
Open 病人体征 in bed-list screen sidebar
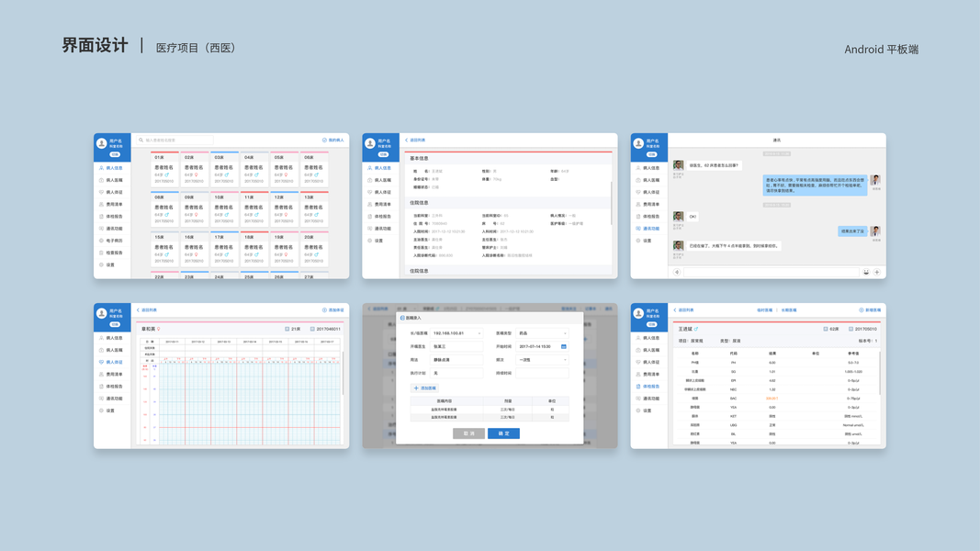pyautogui.click(x=112, y=193)
